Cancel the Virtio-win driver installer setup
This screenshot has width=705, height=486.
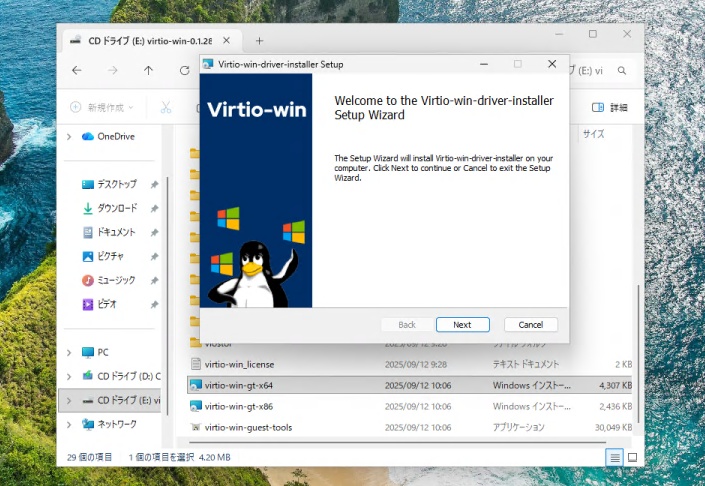530,325
